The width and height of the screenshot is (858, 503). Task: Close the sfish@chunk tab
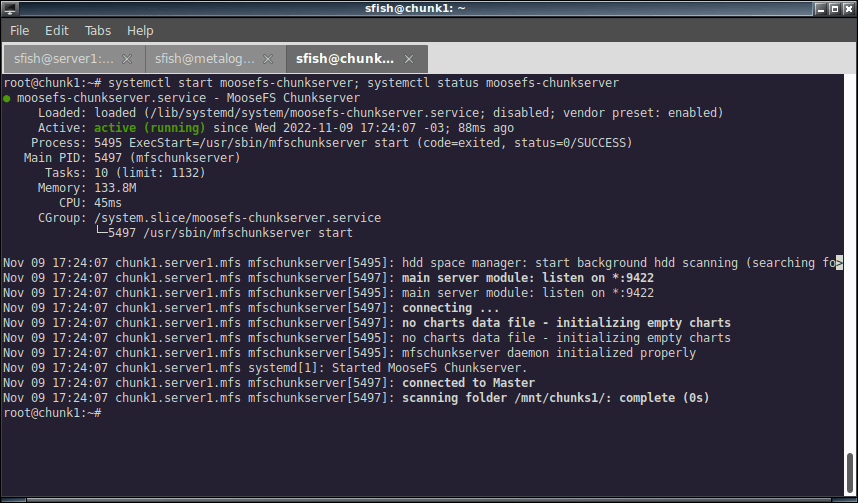(x=409, y=59)
